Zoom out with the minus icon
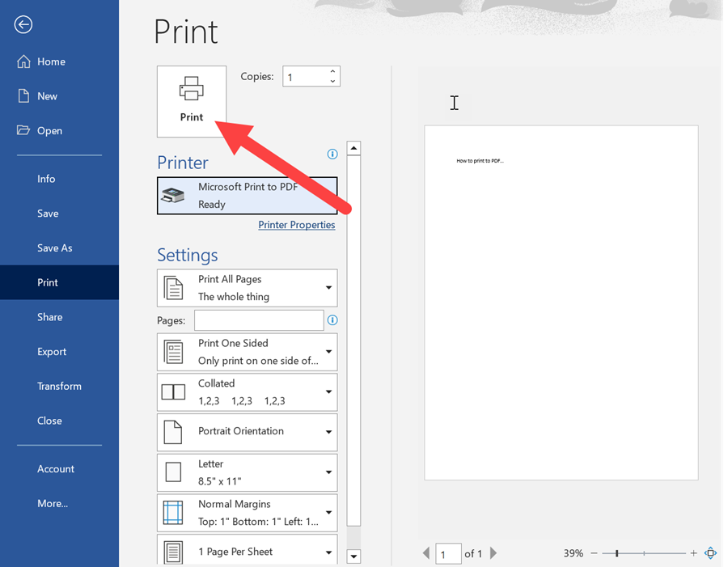This screenshot has width=728, height=567. [x=594, y=553]
